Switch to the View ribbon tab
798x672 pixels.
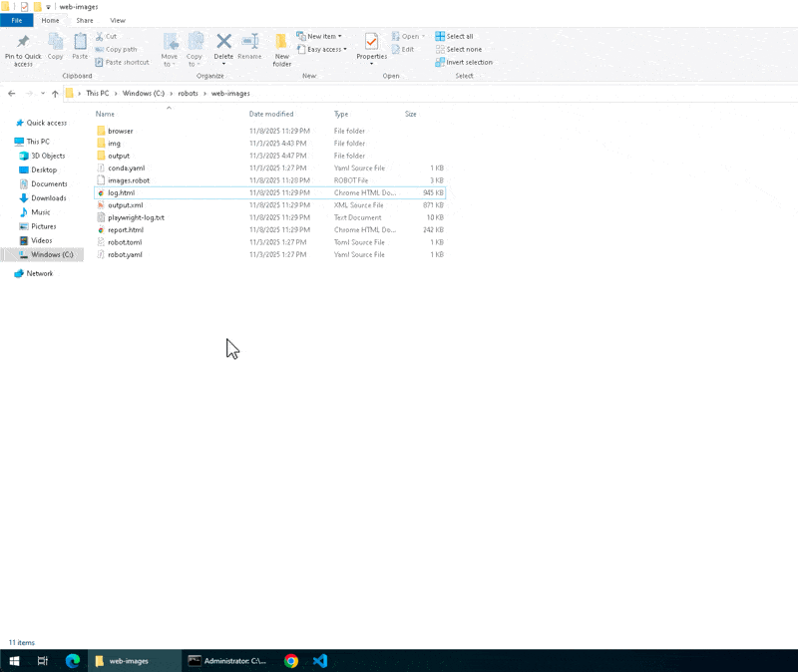(118, 20)
